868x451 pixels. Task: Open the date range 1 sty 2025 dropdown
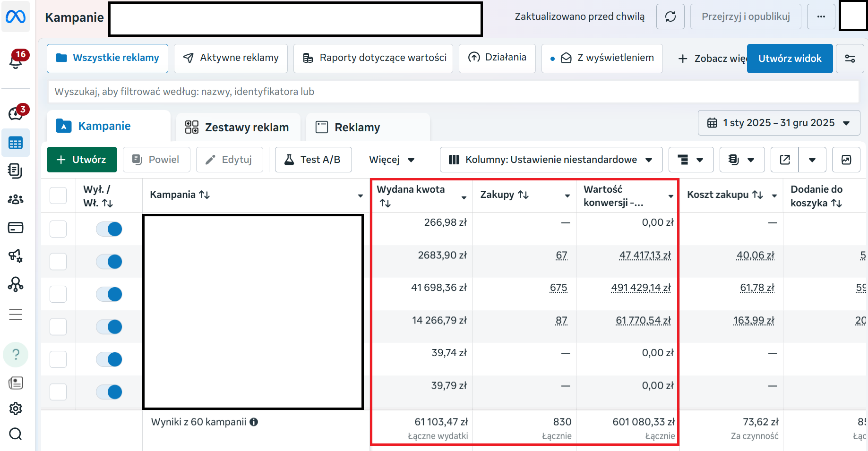point(779,123)
